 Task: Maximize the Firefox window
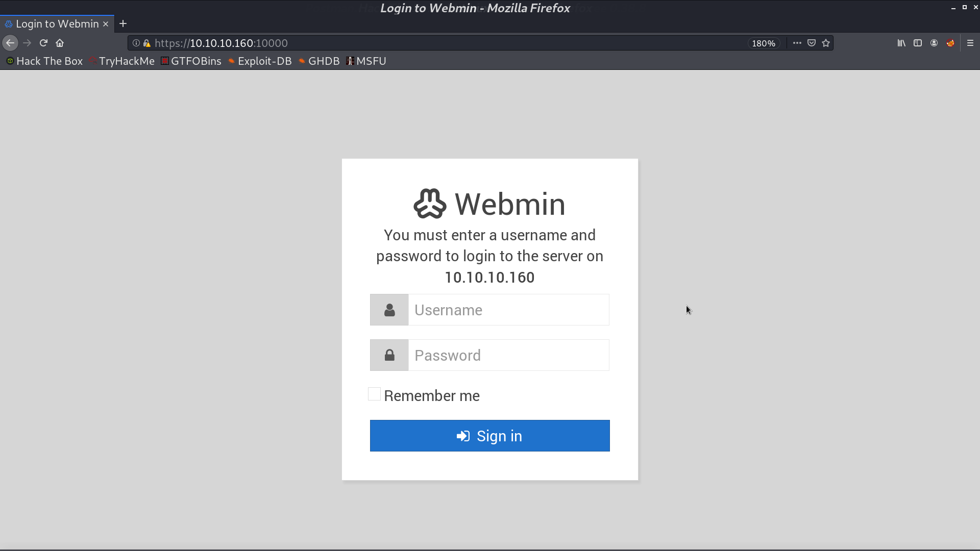[x=965, y=8]
